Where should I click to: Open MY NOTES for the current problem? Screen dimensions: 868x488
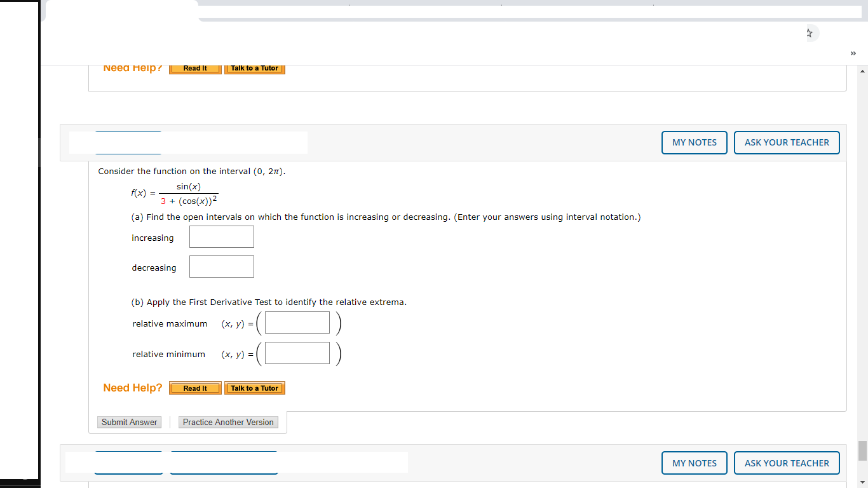(x=694, y=142)
